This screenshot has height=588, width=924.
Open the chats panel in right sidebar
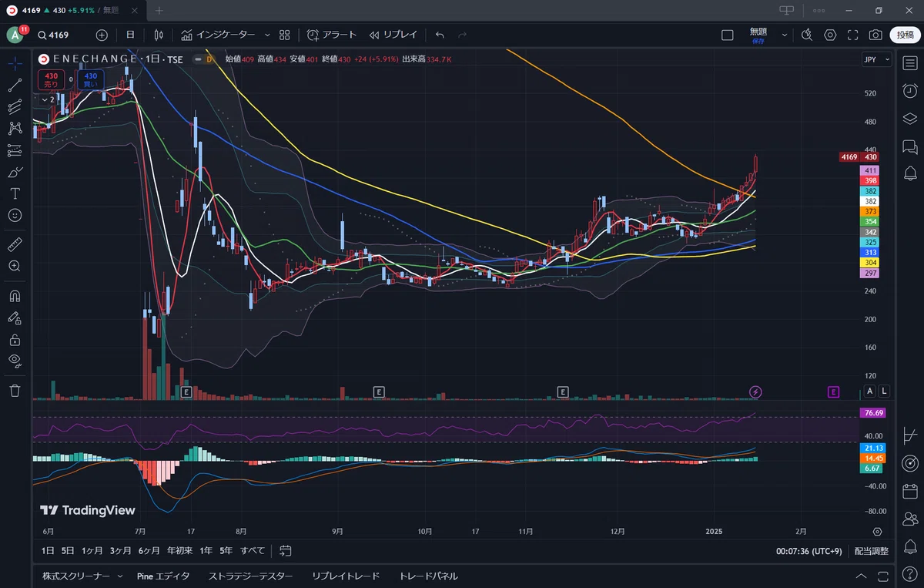click(x=909, y=146)
